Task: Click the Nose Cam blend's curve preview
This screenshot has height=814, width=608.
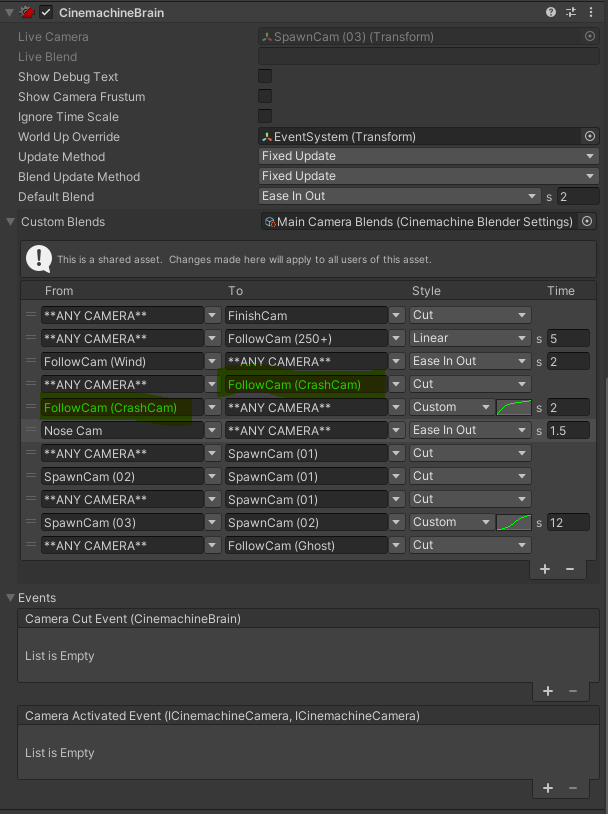Action: [469, 430]
